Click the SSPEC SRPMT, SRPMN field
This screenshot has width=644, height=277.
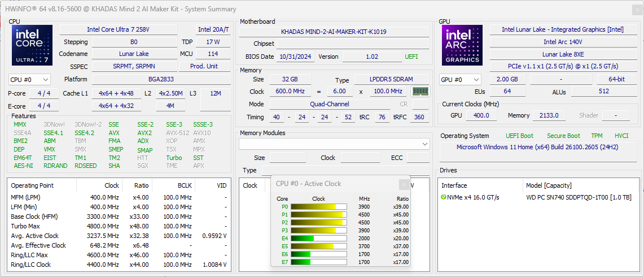(134, 66)
